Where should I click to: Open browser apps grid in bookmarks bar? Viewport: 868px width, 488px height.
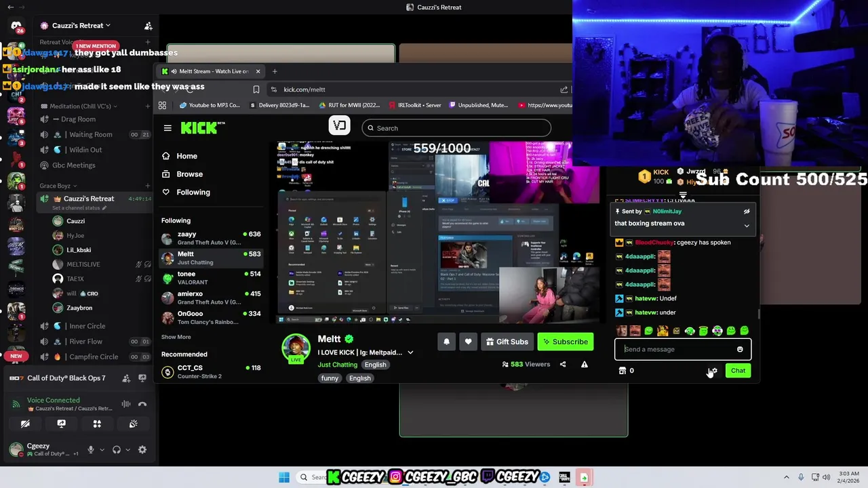point(162,105)
